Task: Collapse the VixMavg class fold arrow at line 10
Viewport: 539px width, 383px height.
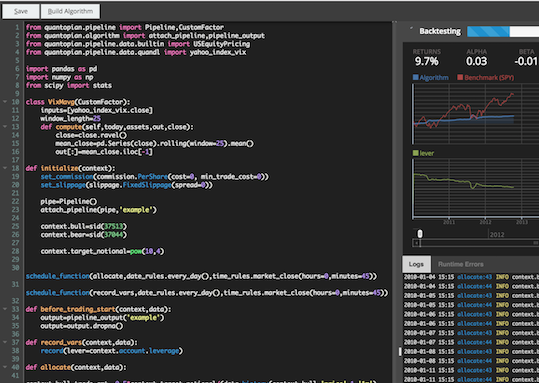Action: 5,102
